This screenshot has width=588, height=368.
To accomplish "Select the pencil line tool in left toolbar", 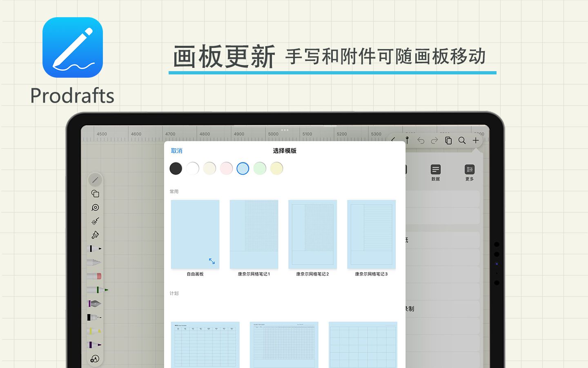I will (95, 180).
